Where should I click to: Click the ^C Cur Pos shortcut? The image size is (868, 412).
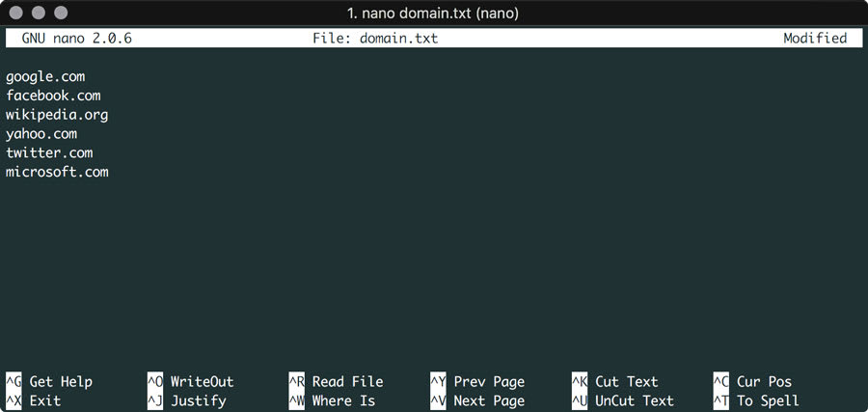tap(753, 381)
